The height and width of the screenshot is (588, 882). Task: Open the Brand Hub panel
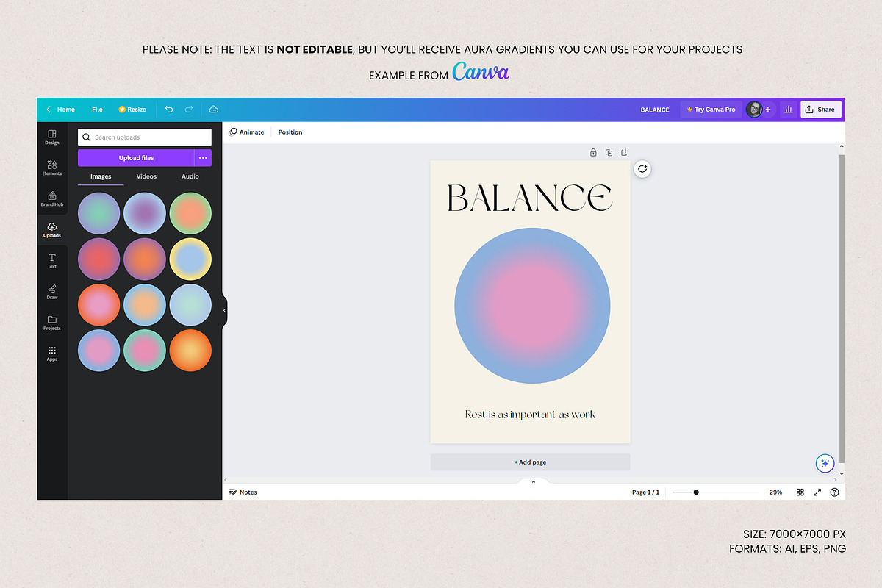coord(51,198)
